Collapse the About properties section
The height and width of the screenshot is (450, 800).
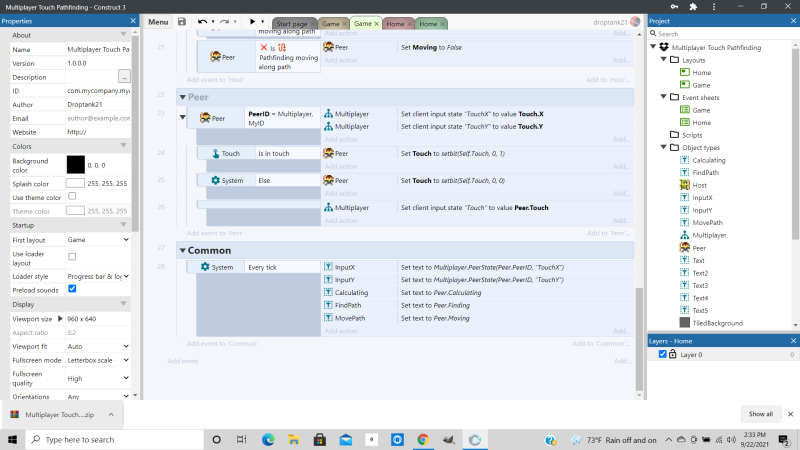pyautogui.click(x=123, y=35)
